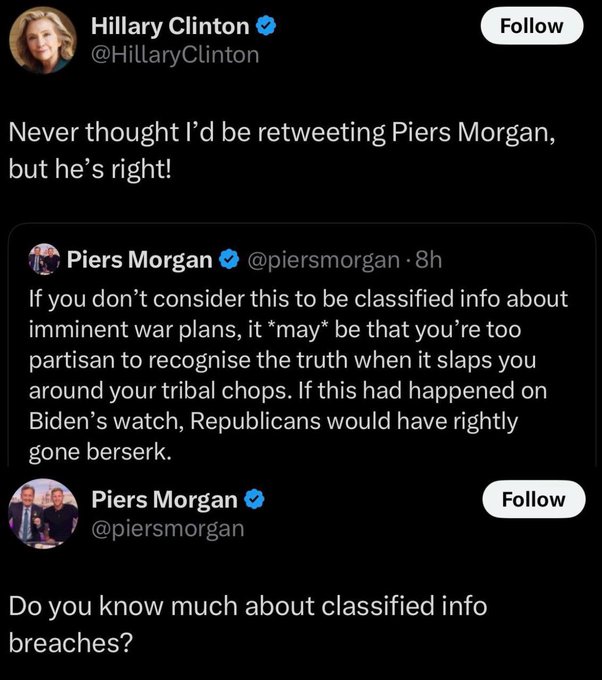The height and width of the screenshot is (680, 602).
Task: Open Hillary Clinton's profile avatar
Action: point(43,39)
